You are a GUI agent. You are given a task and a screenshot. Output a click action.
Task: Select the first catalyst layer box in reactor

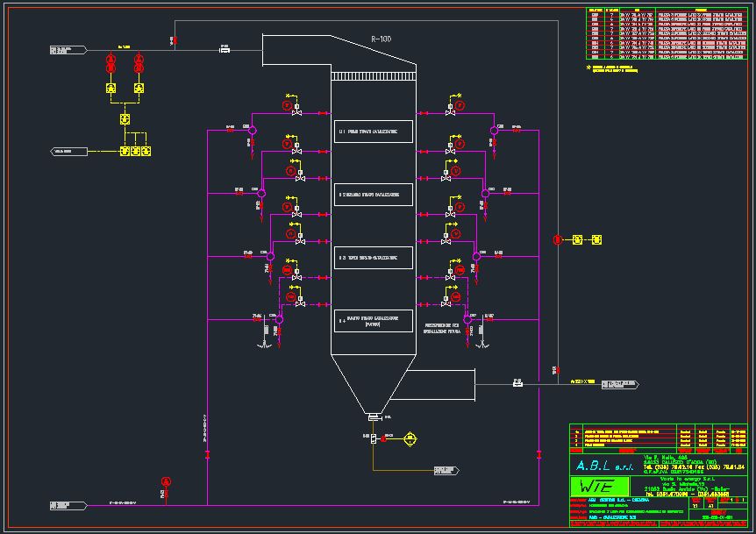pyautogui.click(x=373, y=132)
